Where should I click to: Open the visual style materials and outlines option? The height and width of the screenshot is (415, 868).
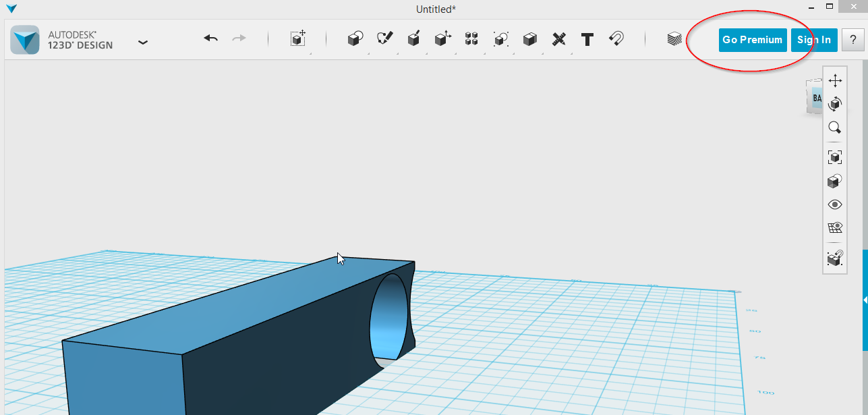click(x=835, y=181)
